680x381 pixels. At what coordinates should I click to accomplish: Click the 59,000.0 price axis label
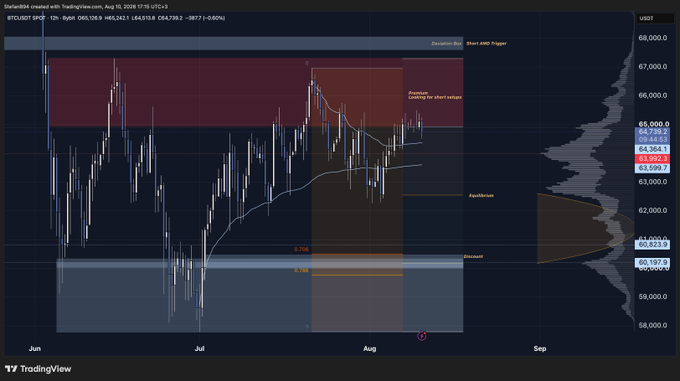click(x=653, y=297)
